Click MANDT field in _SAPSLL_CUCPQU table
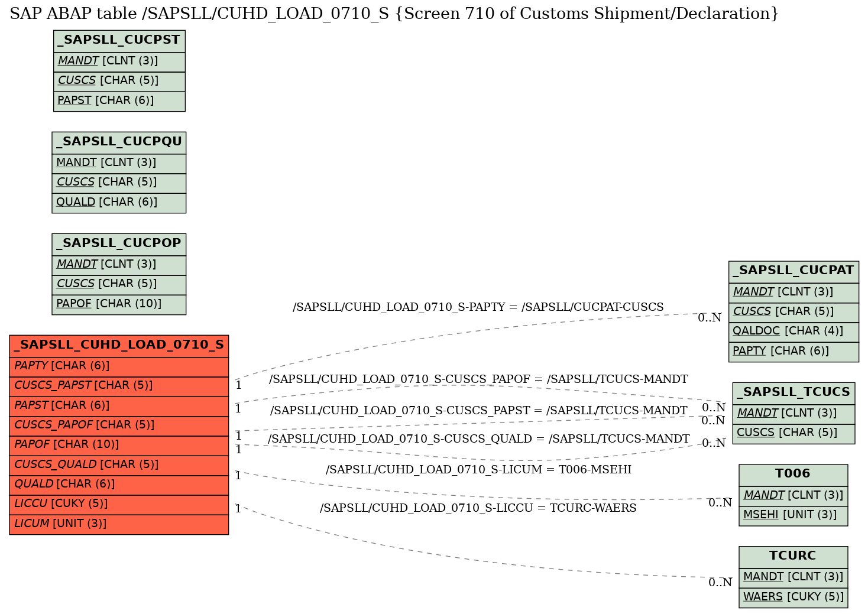Screen dimensions: 868x614 119,163
